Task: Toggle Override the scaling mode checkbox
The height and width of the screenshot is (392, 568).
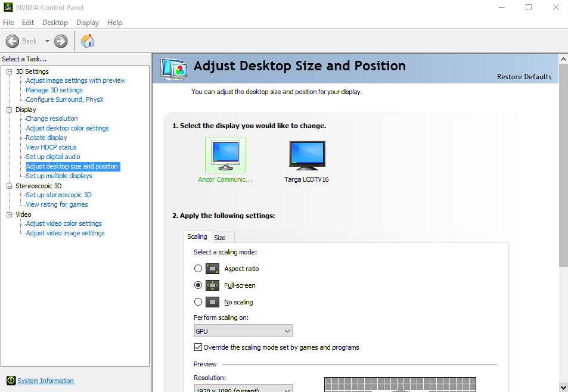Action: [198, 347]
